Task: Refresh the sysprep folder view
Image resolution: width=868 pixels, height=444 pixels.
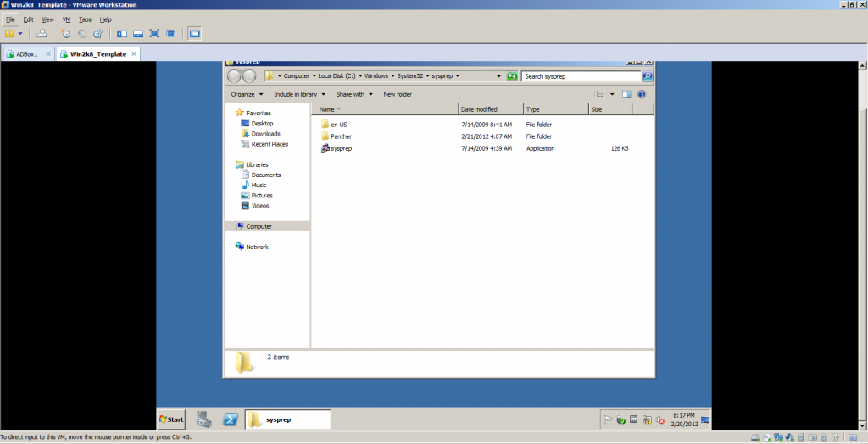Action: 512,76
